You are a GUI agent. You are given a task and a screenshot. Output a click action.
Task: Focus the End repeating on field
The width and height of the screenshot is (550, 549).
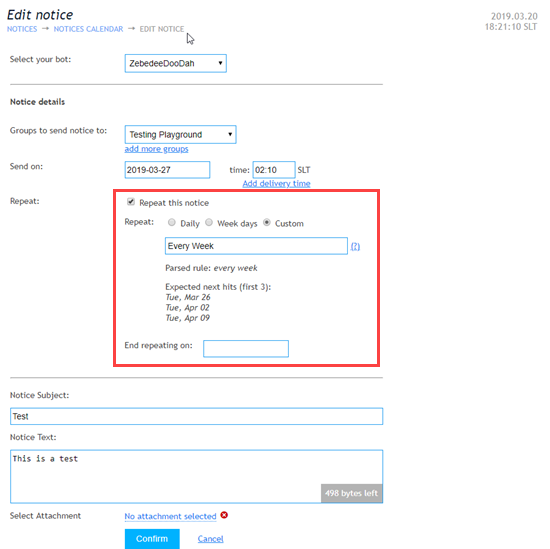[x=246, y=349]
